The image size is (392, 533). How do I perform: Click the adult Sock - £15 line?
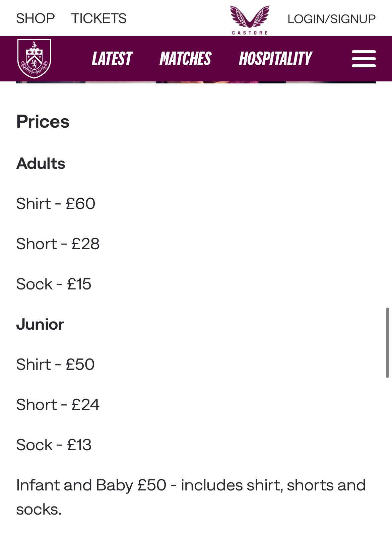[54, 284]
